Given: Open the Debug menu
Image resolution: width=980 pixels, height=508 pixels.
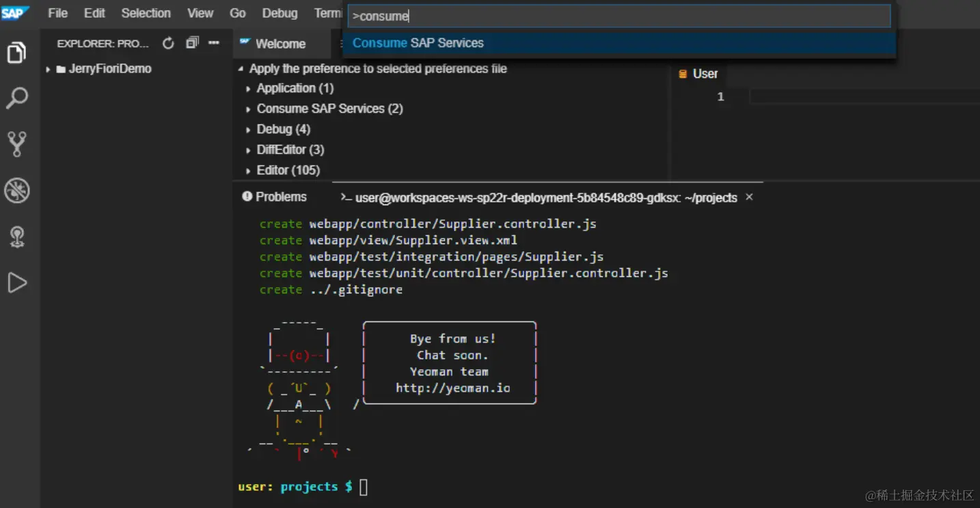Looking at the screenshot, I should pyautogui.click(x=280, y=13).
